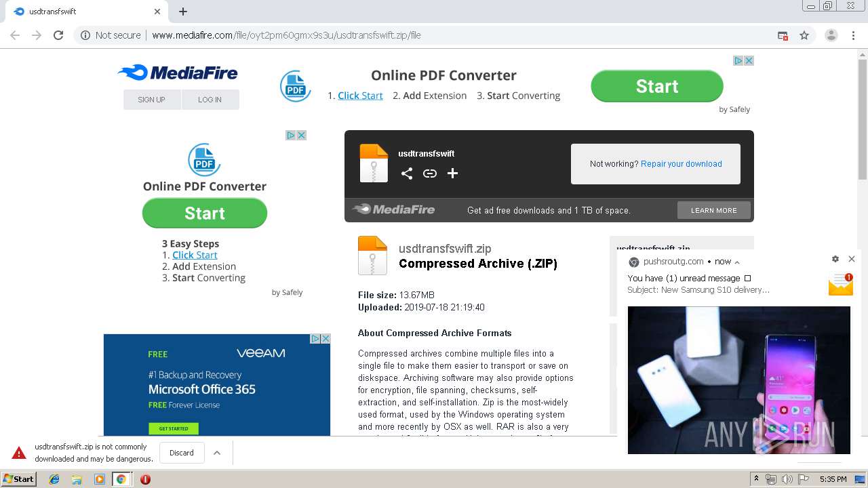The image size is (868, 488).
Task: Expand download options chevron next to Discard
Action: click(x=217, y=453)
